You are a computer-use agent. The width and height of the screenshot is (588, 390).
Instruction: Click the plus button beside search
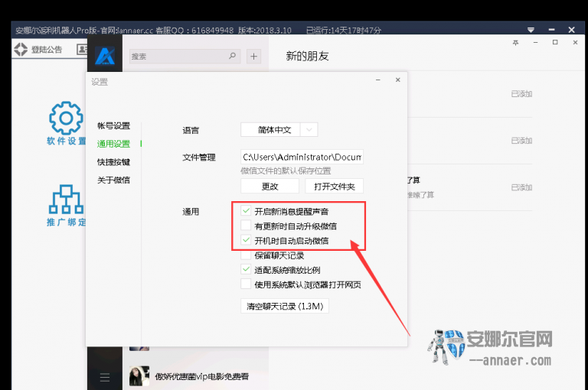point(254,56)
